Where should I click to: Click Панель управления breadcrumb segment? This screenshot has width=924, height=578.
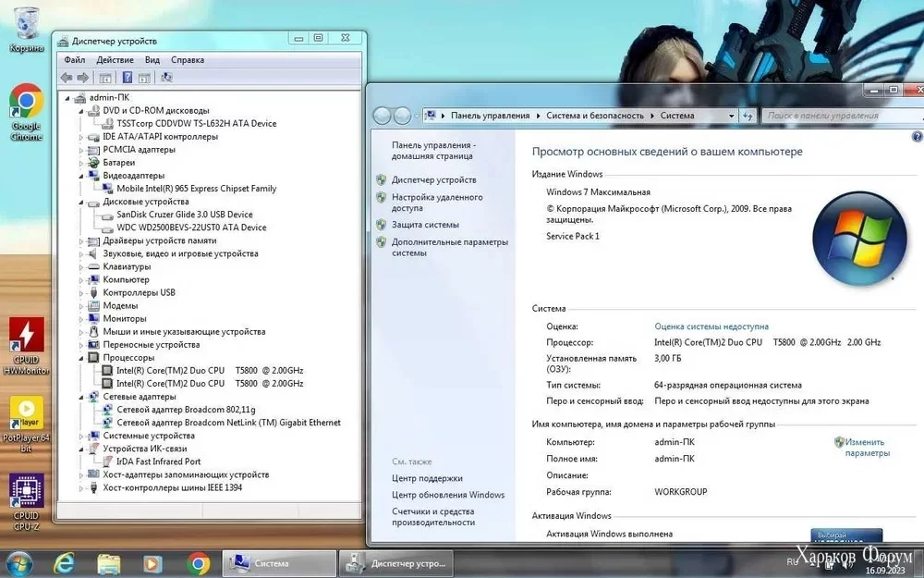click(x=491, y=116)
